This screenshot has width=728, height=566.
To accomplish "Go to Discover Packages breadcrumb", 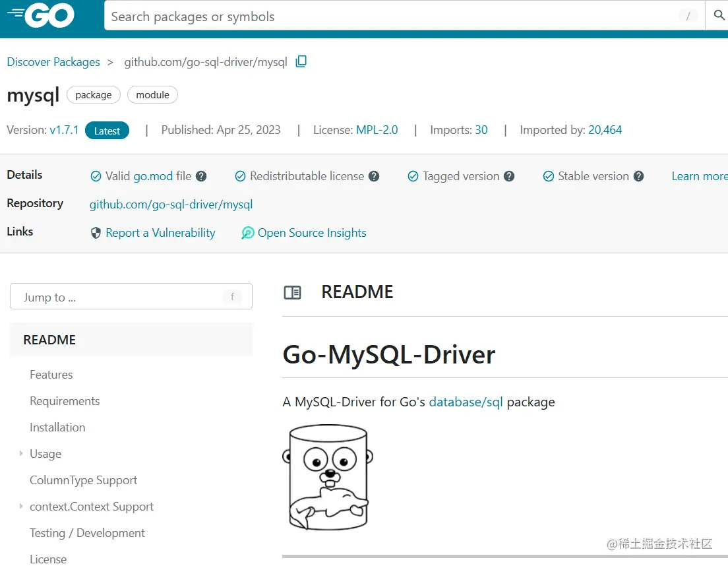I will point(53,62).
